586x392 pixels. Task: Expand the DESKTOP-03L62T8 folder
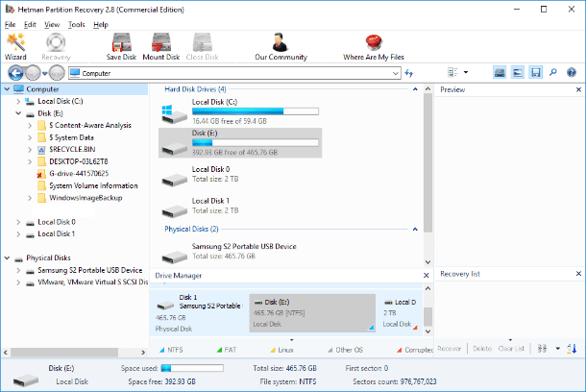tap(30, 161)
